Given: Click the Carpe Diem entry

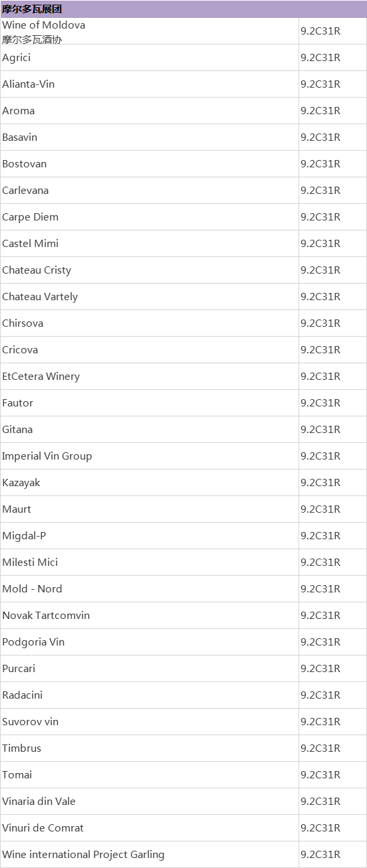Looking at the screenshot, I should [x=30, y=217].
